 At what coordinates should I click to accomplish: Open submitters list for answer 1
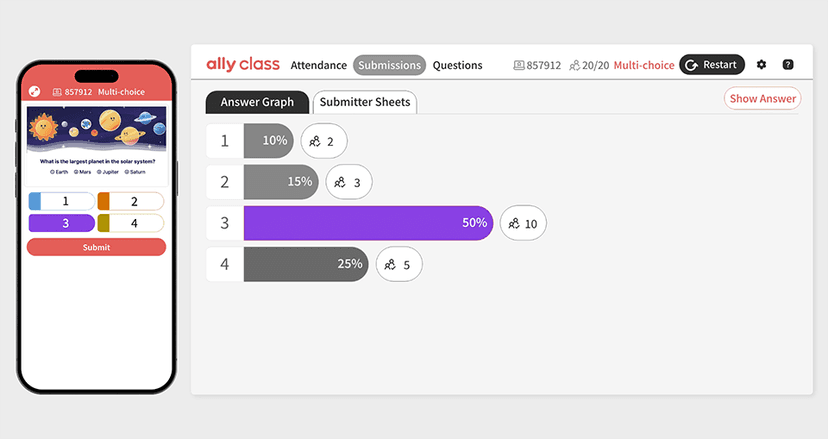pyautogui.click(x=323, y=141)
